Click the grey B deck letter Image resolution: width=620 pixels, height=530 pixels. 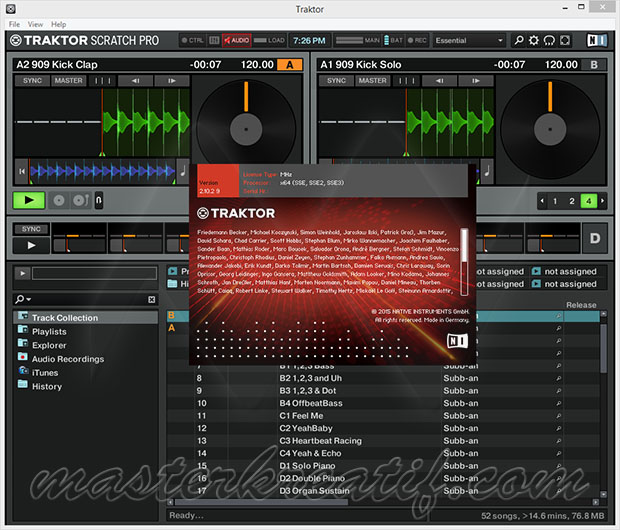(594, 65)
